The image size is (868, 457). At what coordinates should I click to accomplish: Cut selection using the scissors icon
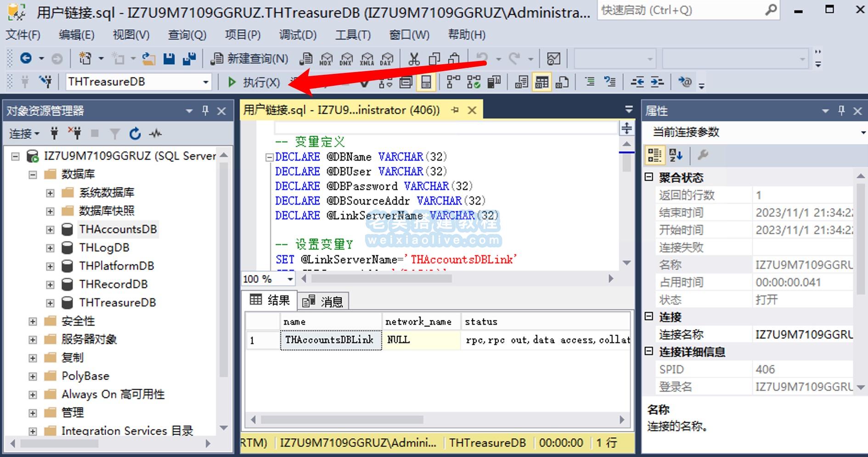[x=413, y=58]
